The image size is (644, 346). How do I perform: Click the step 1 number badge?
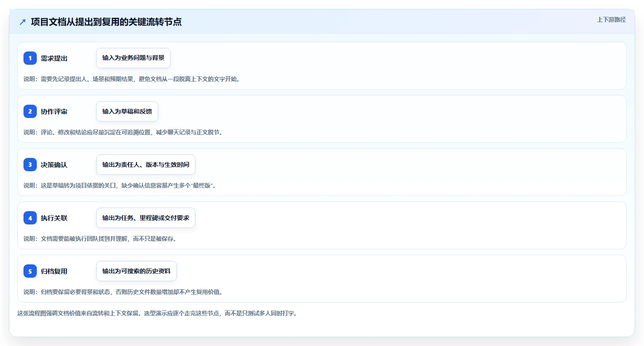pos(30,58)
